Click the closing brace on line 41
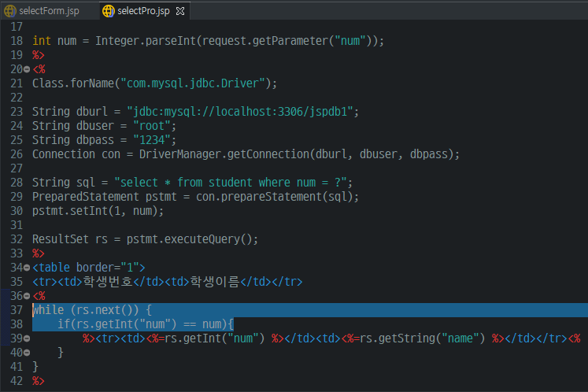The width and height of the screenshot is (588, 392). point(35,367)
